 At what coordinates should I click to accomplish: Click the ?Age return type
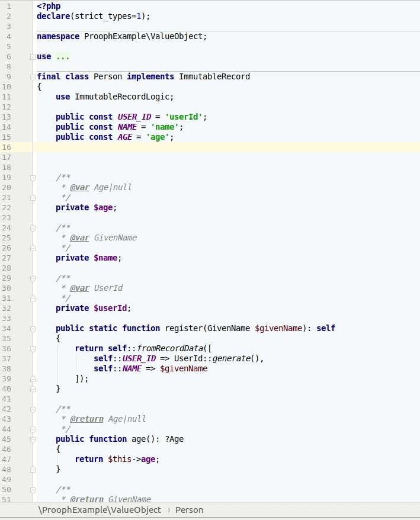click(x=174, y=439)
